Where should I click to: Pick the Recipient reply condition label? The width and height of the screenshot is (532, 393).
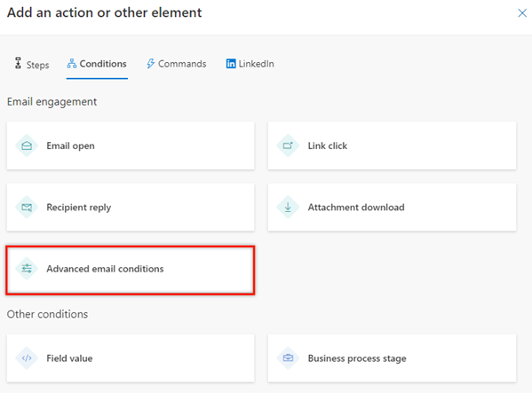click(79, 208)
